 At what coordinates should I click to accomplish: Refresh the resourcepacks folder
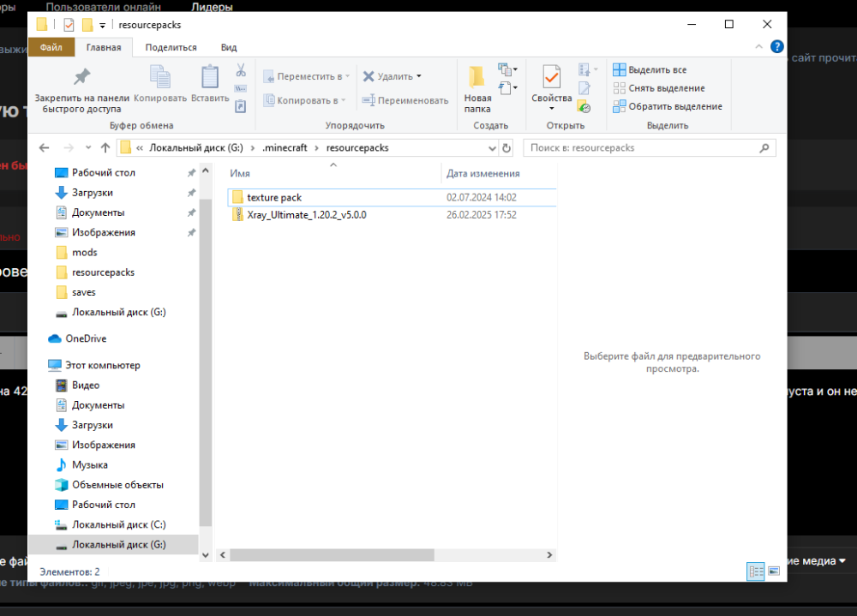506,148
